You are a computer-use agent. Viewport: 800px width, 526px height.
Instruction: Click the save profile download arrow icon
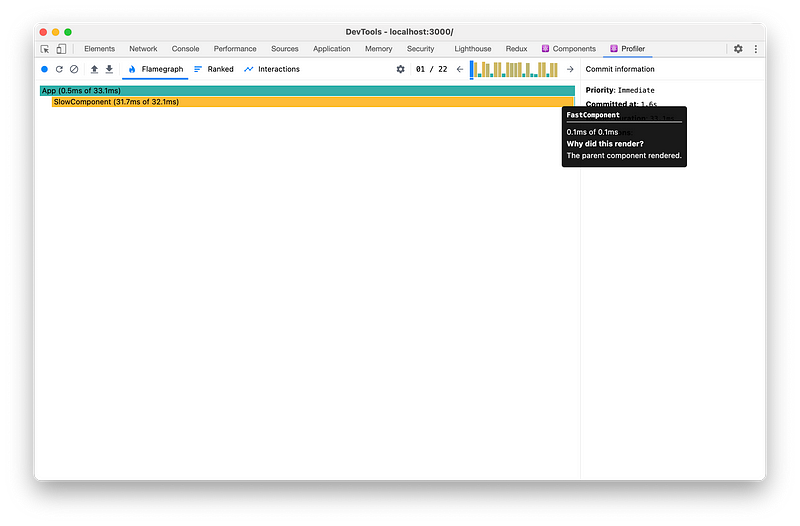pos(109,69)
